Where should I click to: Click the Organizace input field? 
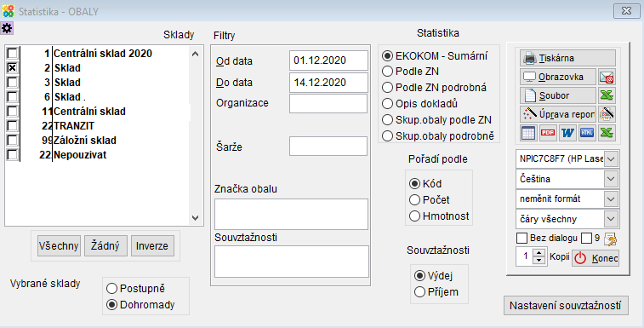(x=328, y=103)
